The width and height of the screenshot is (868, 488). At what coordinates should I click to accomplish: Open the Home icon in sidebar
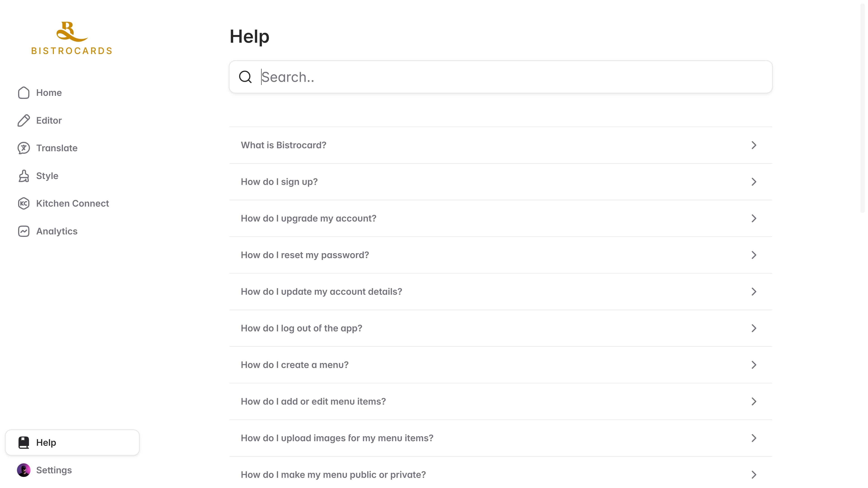tap(24, 93)
